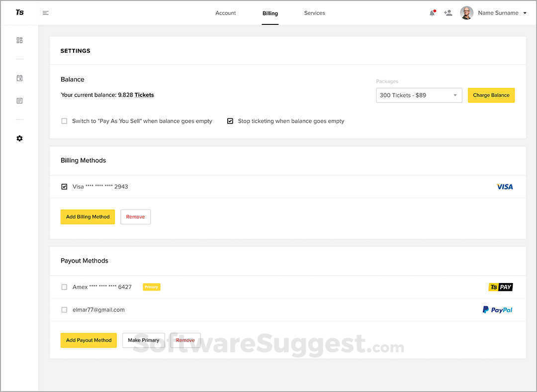Switch to the Account tab
537x392 pixels.
coord(225,13)
